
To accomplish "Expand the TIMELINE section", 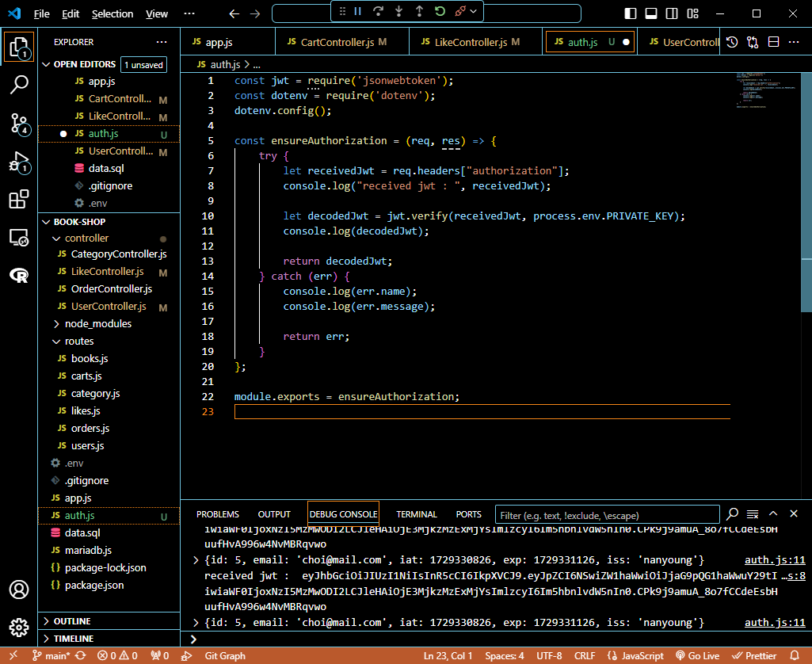I will pyautogui.click(x=46, y=639).
